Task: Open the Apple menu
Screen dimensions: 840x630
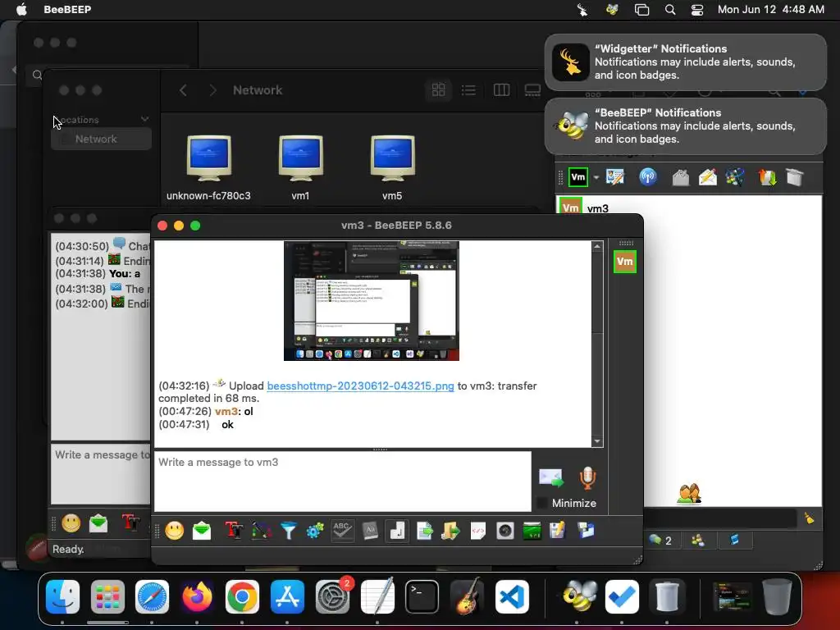Action: click(21, 10)
